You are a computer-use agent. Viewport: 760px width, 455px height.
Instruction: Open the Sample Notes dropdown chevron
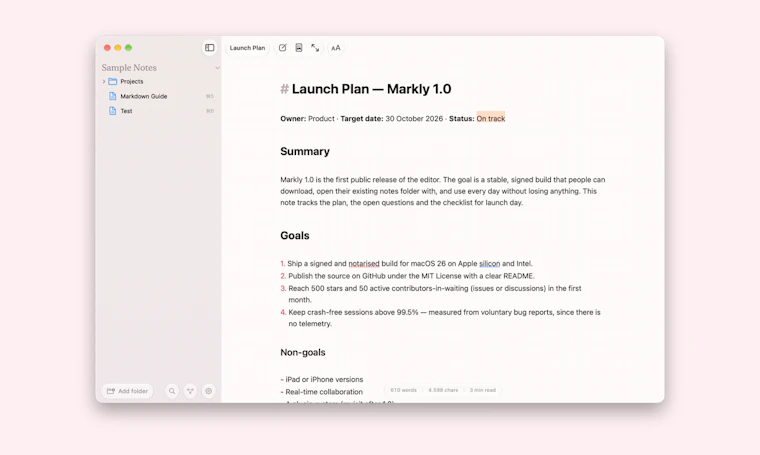click(217, 68)
